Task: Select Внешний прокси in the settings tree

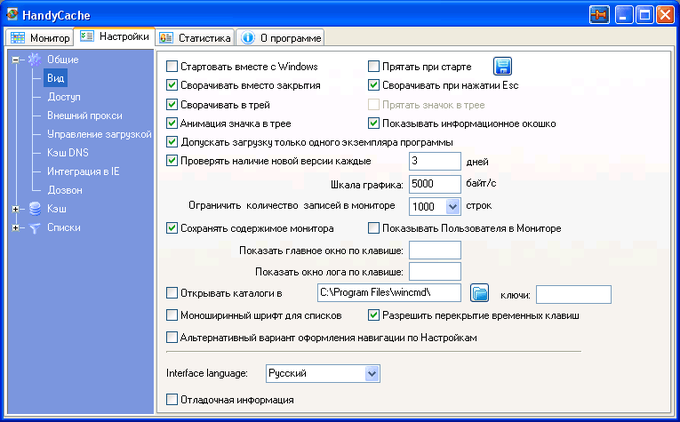Action: click(x=85, y=116)
